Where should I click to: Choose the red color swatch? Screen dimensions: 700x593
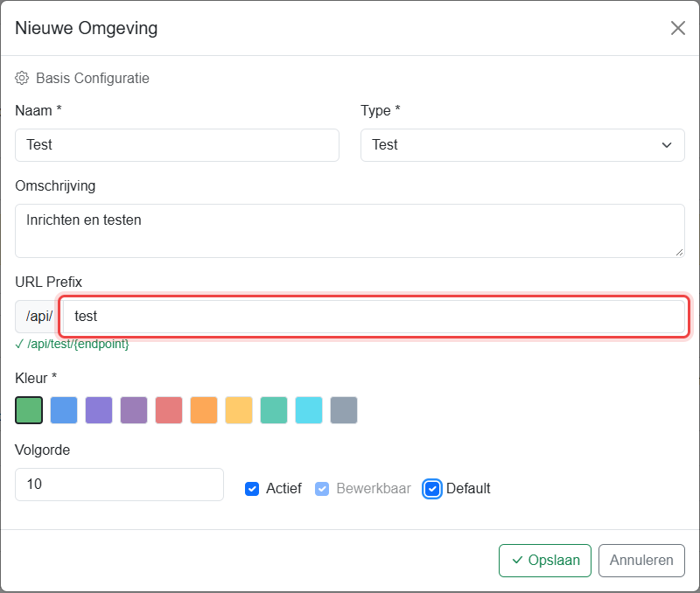pyautogui.click(x=169, y=409)
